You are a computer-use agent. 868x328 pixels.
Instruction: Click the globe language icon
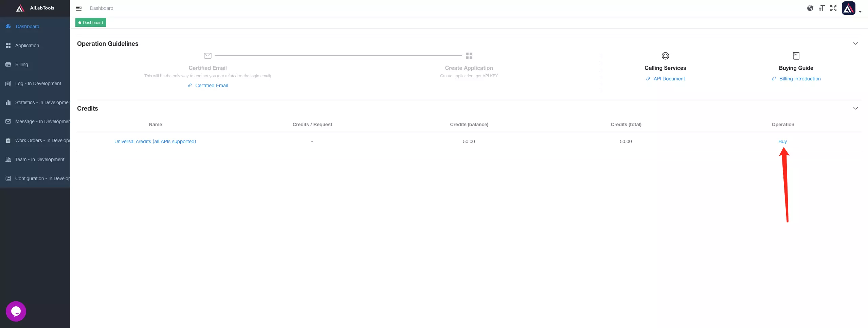point(810,8)
